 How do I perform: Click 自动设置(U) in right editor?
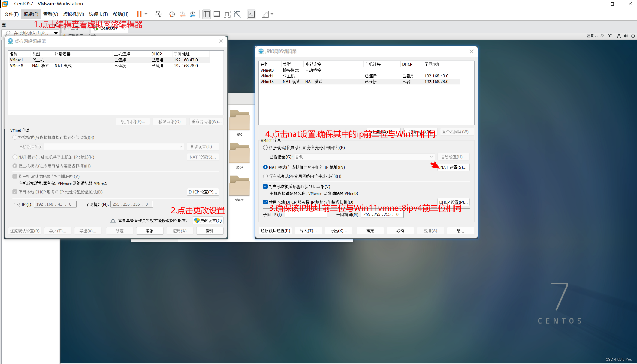(x=453, y=157)
